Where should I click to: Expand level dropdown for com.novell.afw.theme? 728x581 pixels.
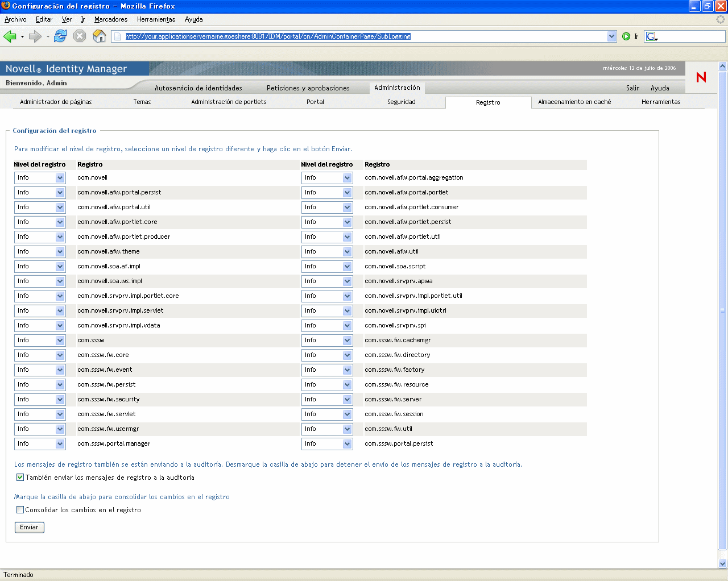(x=40, y=252)
